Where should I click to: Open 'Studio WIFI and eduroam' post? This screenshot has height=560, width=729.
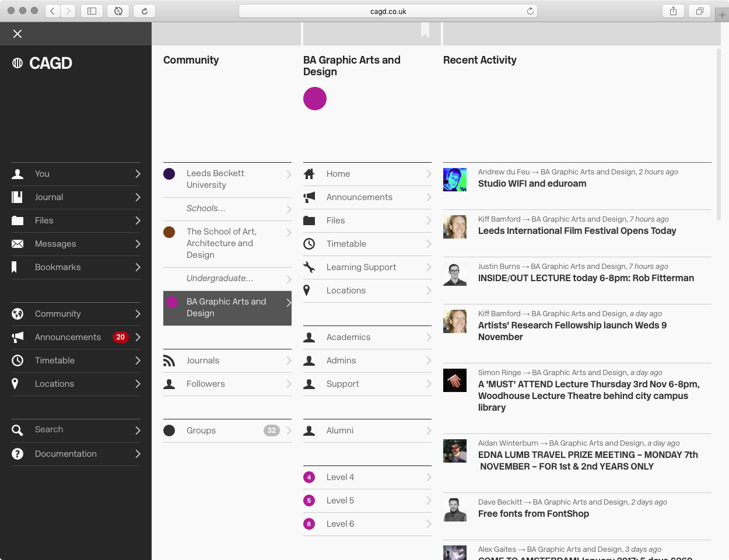tap(532, 184)
